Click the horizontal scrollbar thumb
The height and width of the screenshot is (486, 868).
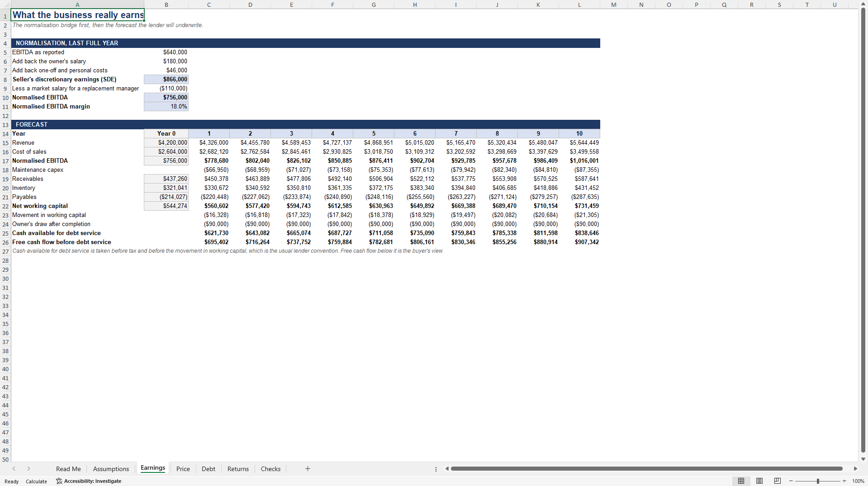(647, 469)
